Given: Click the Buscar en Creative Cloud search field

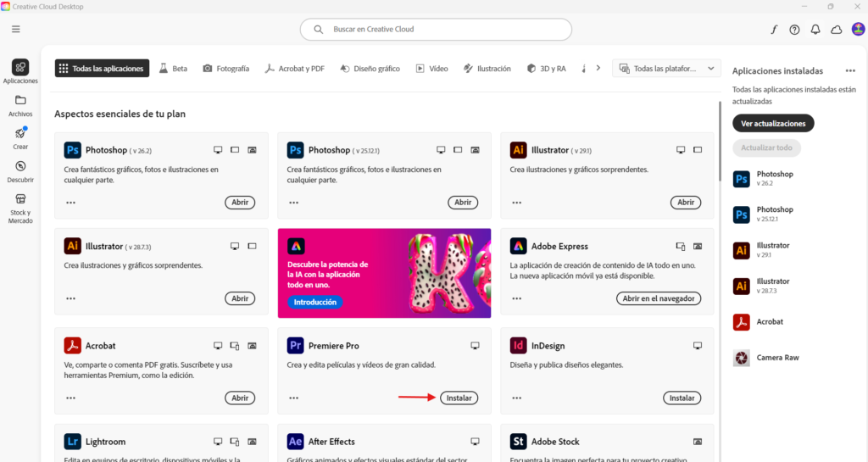Looking at the screenshot, I should 436,29.
